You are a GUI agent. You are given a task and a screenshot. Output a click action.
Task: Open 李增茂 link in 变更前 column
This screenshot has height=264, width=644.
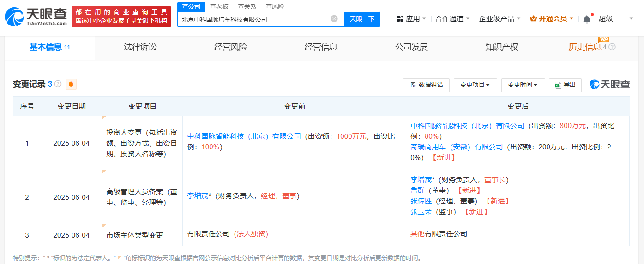(198, 196)
